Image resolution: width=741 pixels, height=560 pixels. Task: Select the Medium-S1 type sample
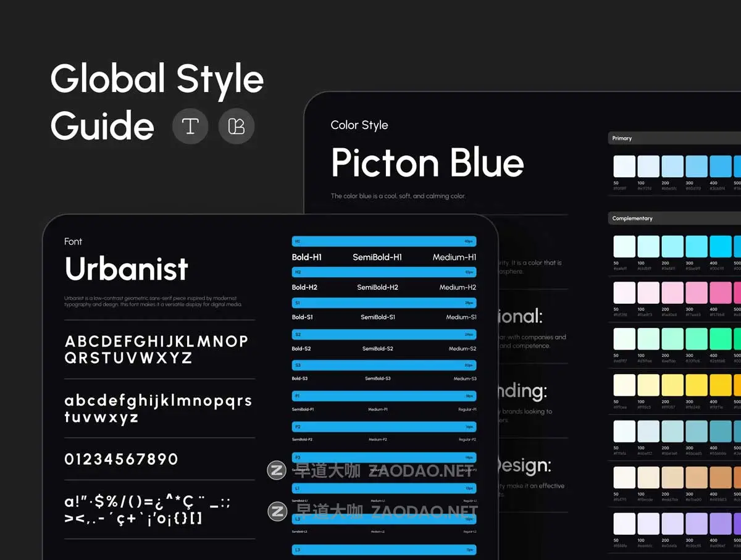461,317
